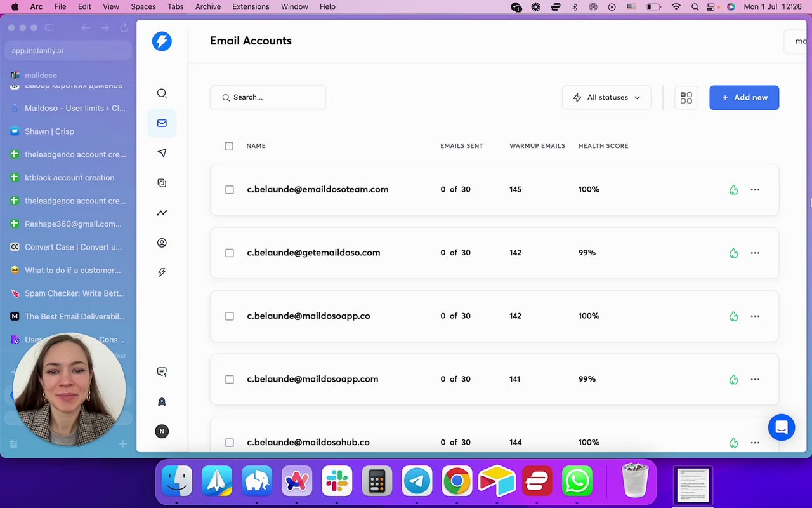Expand the All statuses filter dropdown
The width and height of the screenshot is (812, 508).
point(606,98)
